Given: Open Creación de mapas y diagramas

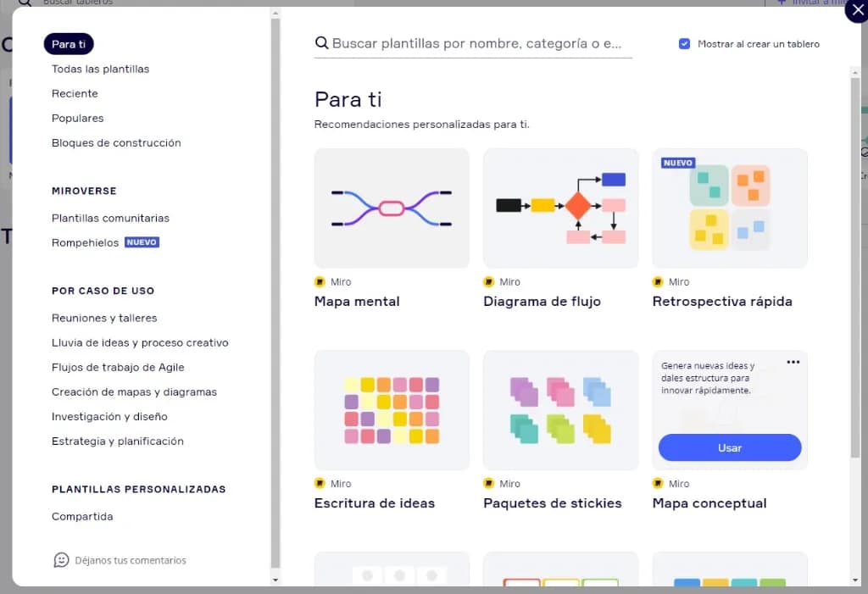Looking at the screenshot, I should 134,392.
